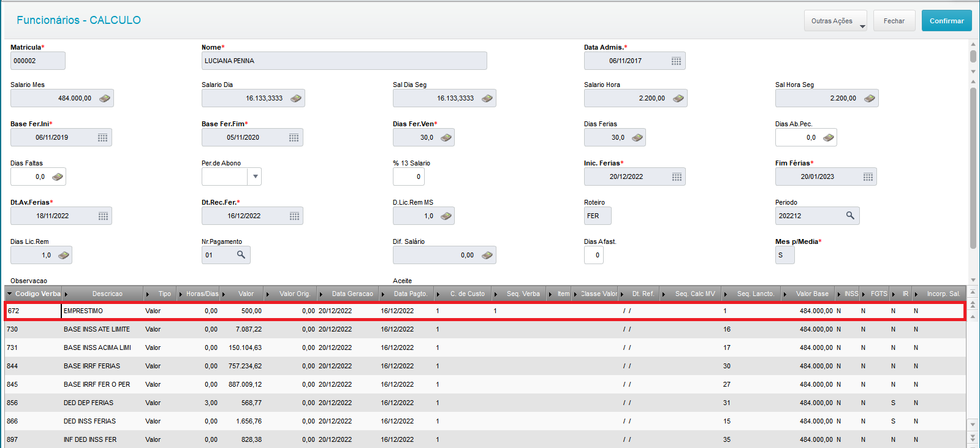Click the Fechar button

point(894,21)
